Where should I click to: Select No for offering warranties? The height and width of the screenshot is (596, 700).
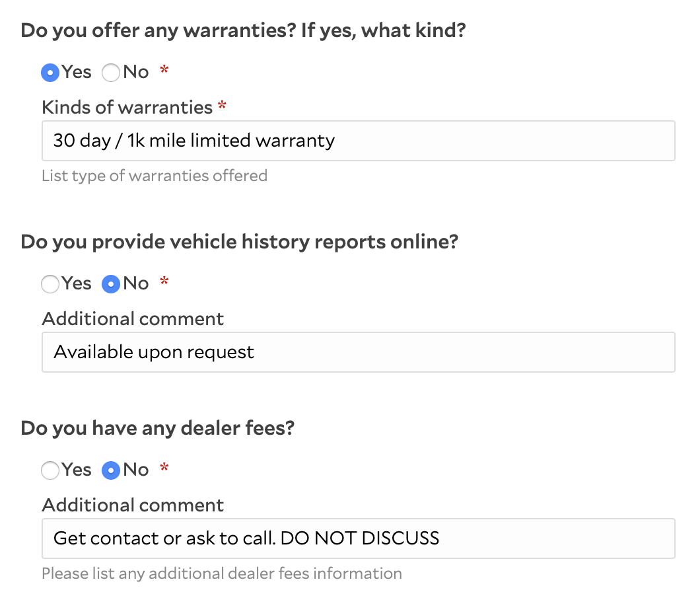click(x=111, y=72)
